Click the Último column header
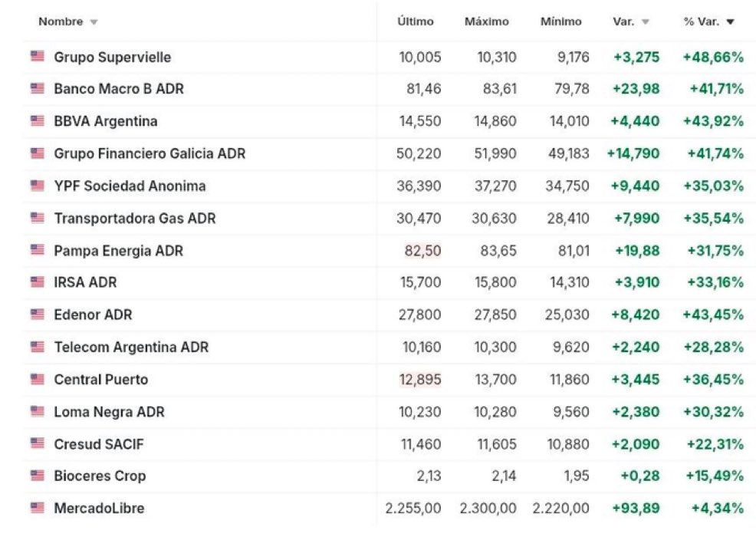756x550 pixels. [x=415, y=21]
